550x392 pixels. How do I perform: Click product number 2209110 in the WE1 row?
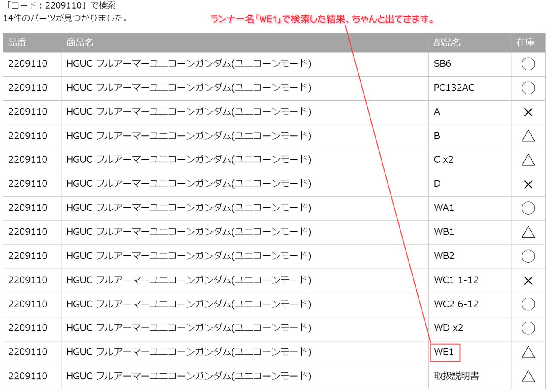coord(27,352)
